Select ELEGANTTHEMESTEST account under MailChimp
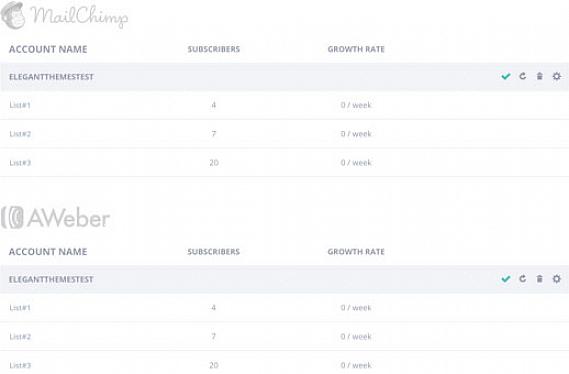 pyautogui.click(x=51, y=77)
